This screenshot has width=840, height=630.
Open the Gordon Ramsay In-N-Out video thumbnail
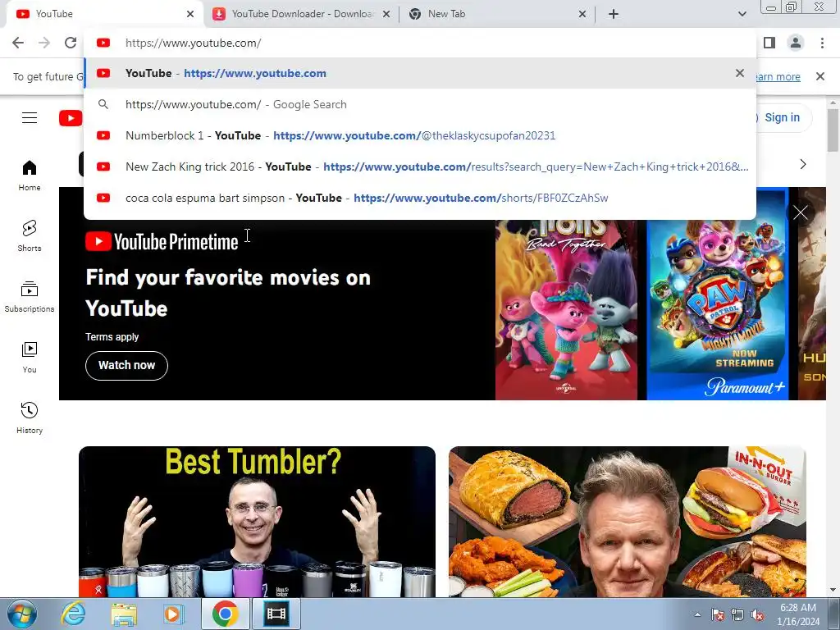[x=628, y=521]
